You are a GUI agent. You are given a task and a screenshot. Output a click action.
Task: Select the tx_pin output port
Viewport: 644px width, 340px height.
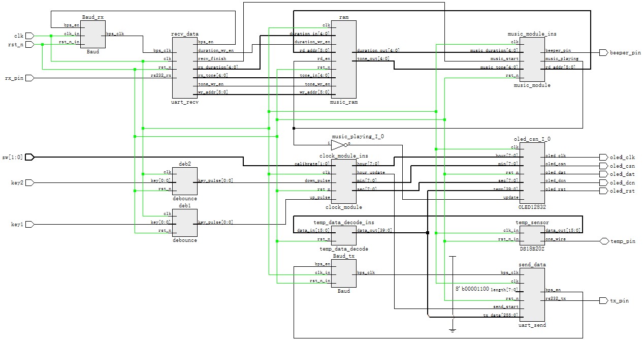(603, 300)
